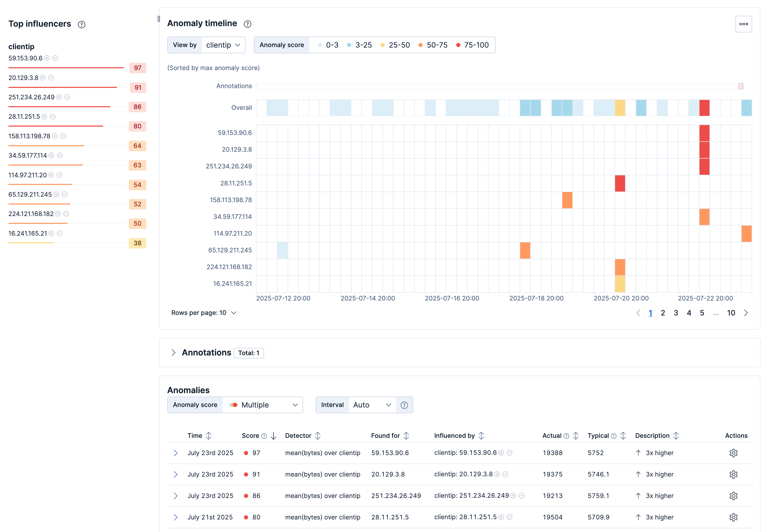Open Anomaly score Multiple dropdown

point(262,405)
